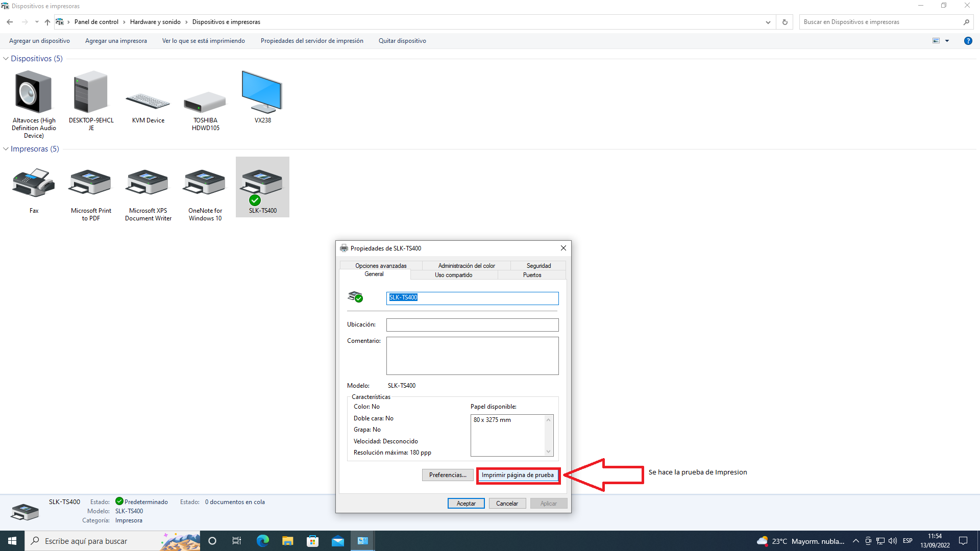Image resolution: width=980 pixels, height=551 pixels.
Task: Open Microsoft Edge from the taskbar
Action: click(x=263, y=541)
